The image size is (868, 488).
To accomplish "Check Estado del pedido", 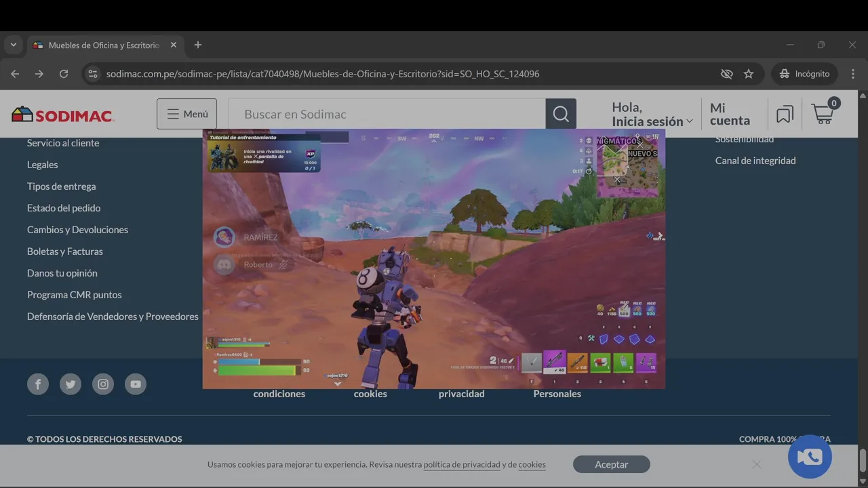I will click(64, 208).
